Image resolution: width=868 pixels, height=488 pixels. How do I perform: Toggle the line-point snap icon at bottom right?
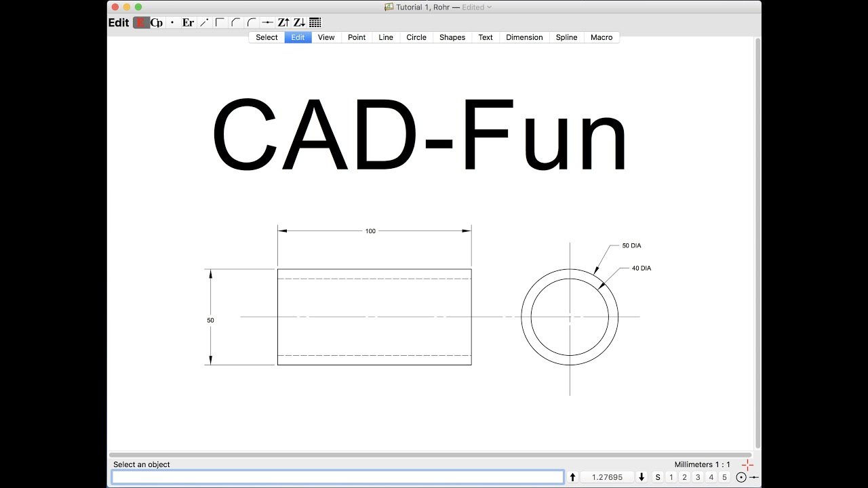pos(754,477)
